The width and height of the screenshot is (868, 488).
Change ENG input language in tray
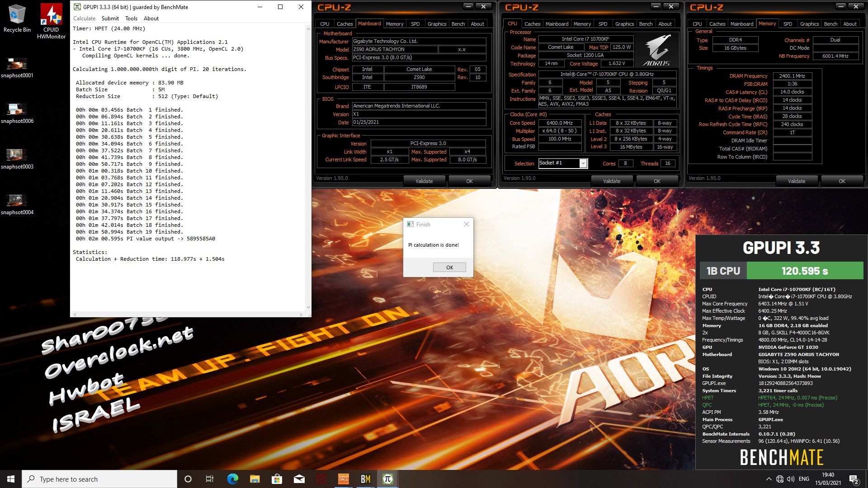[x=804, y=479]
